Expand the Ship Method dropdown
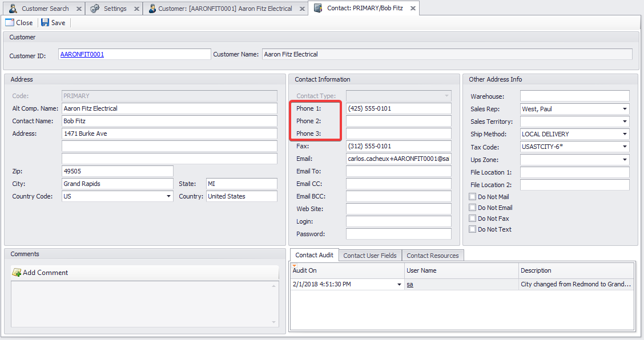Image resolution: width=644 pixels, height=340 pixels. (625, 134)
